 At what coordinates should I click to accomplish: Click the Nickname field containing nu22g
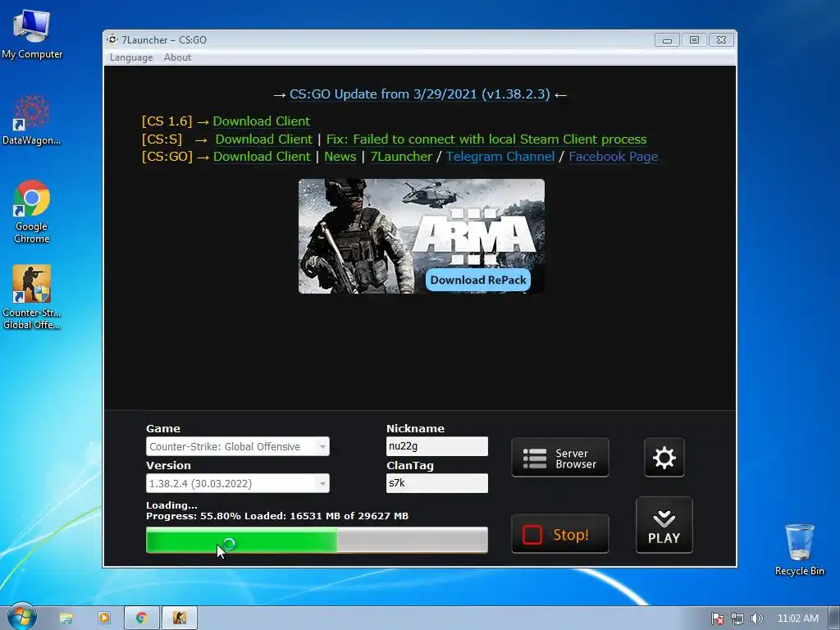(x=436, y=446)
